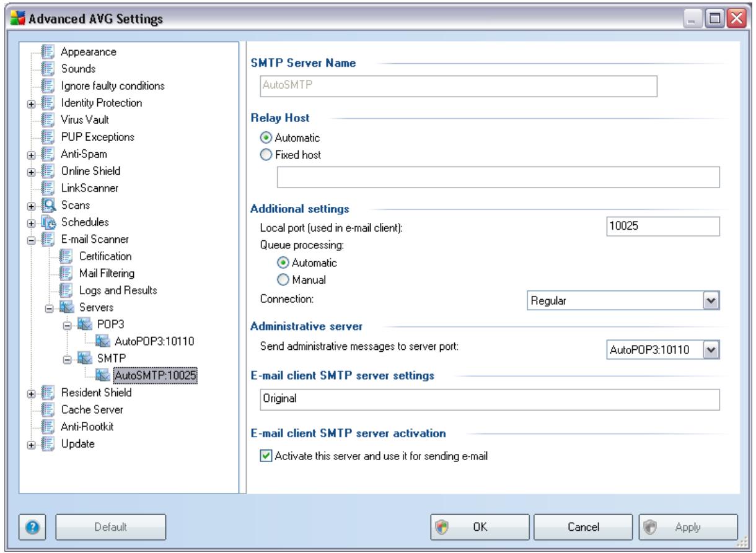
Task: Click the Logs and Results icon
Action: (66, 289)
